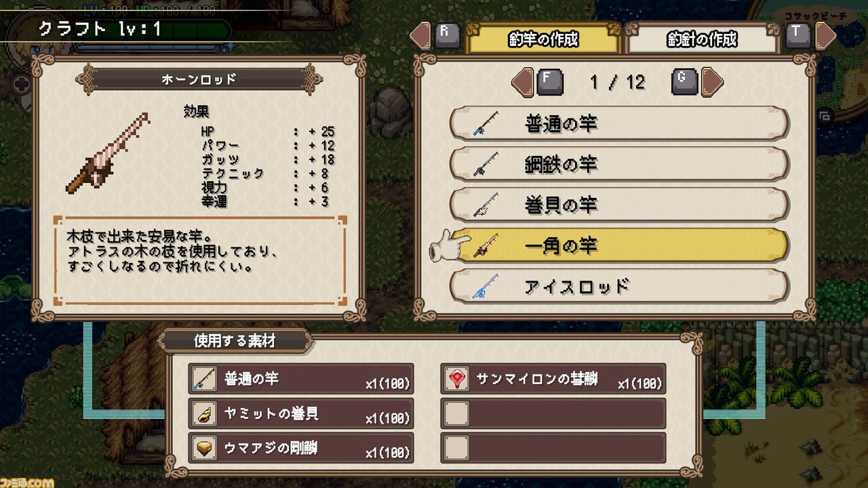Go to previous page with left arrow
Viewport: 868px width, 488px height.
tap(522, 83)
